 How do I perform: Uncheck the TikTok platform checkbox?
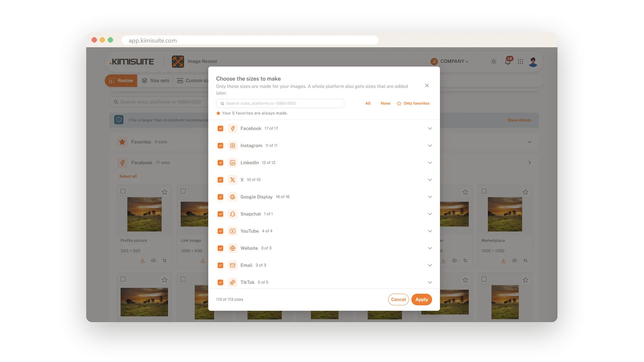[220, 282]
